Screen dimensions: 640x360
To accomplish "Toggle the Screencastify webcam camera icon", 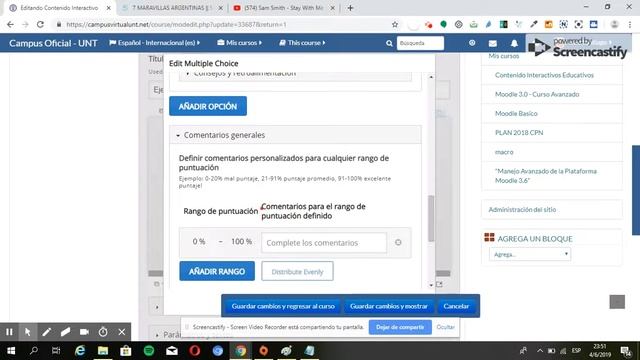I will [84, 332].
